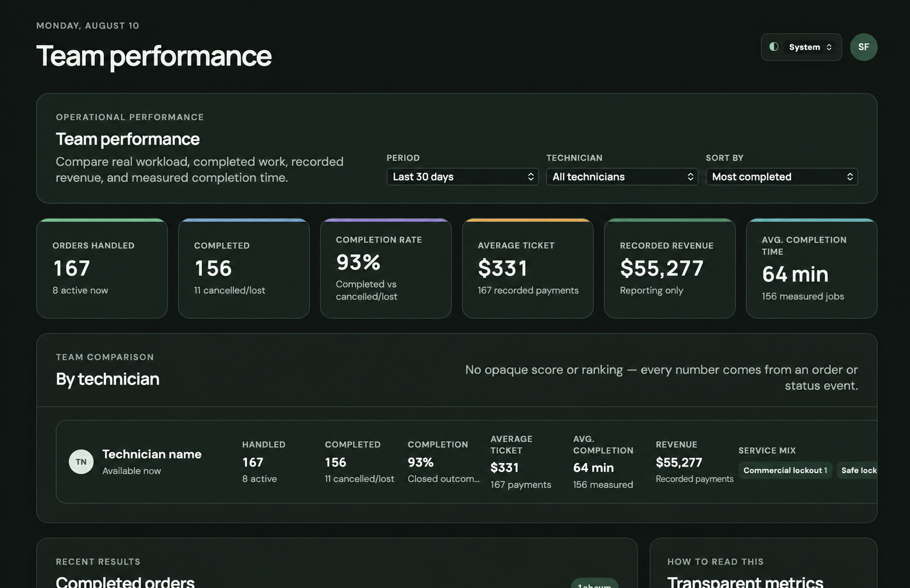This screenshot has height=588, width=910.
Task: Click the Avg. Completion Time 64 min card
Action: point(811,268)
